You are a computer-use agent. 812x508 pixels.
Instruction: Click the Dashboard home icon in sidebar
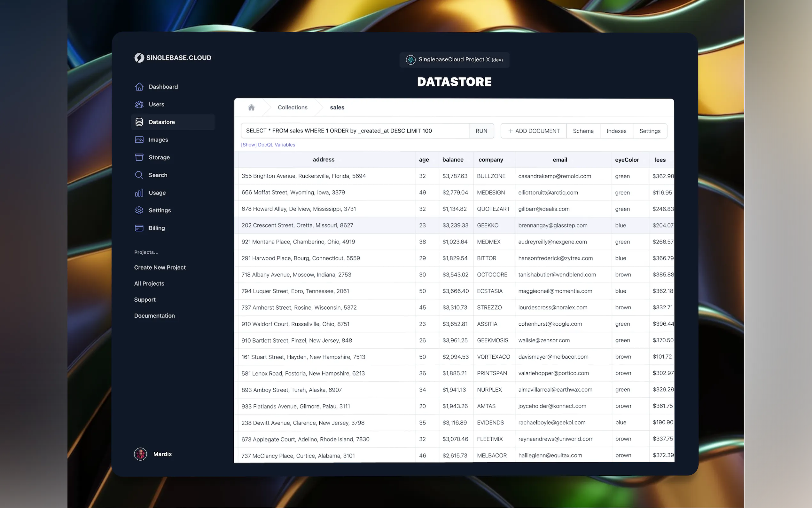click(x=139, y=87)
